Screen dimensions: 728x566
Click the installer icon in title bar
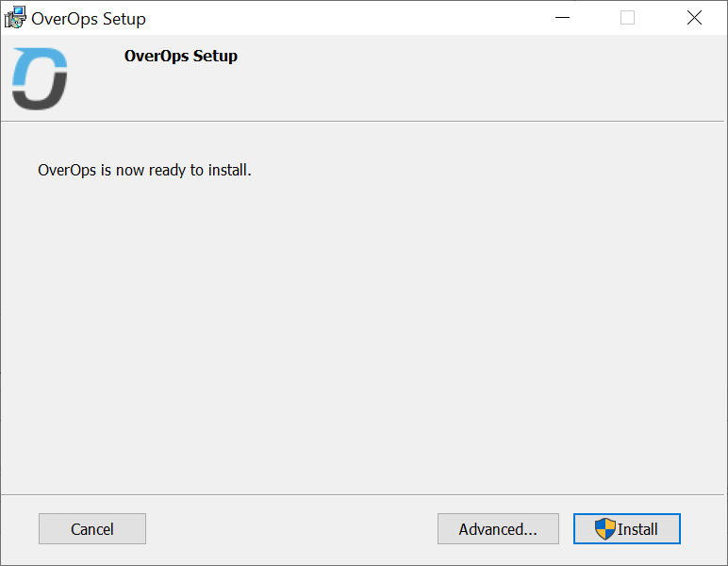point(15,18)
